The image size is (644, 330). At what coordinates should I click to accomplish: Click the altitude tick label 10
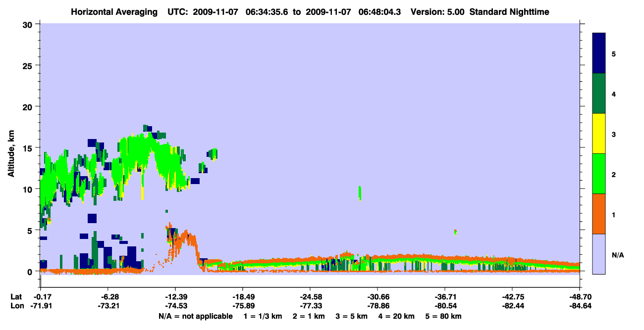[x=29, y=189]
